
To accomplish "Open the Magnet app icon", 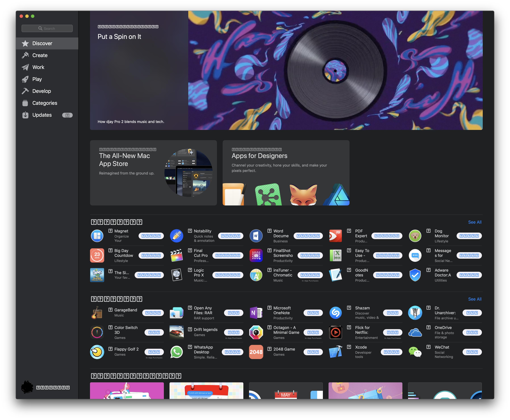I will (97, 236).
